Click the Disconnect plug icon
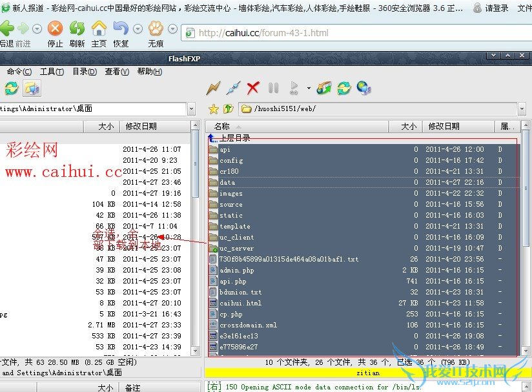Viewport: 532px width, 392px height. pyautogui.click(x=234, y=88)
